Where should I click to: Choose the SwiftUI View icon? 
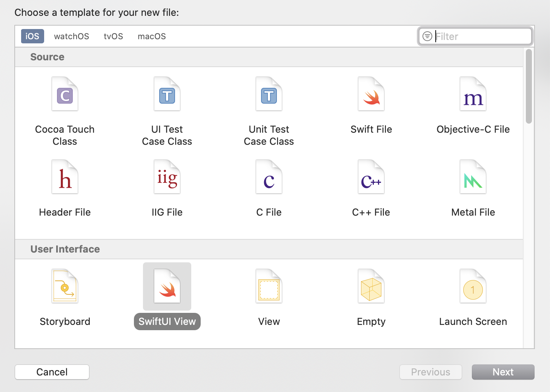pos(167,286)
